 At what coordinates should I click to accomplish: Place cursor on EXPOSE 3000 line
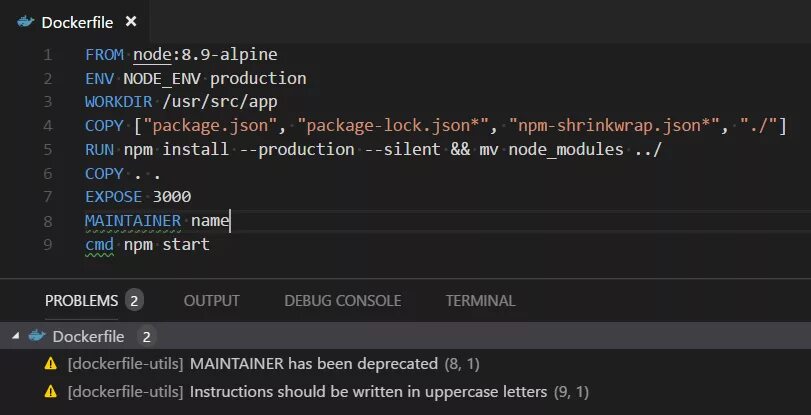138,196
